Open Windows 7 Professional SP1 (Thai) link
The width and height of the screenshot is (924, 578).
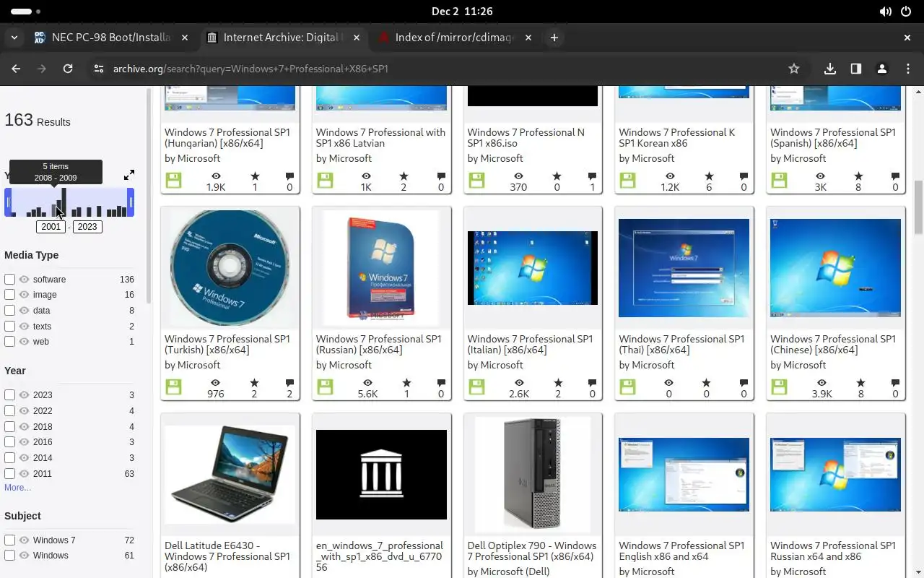pyautogui.click(x=681, y=344)
